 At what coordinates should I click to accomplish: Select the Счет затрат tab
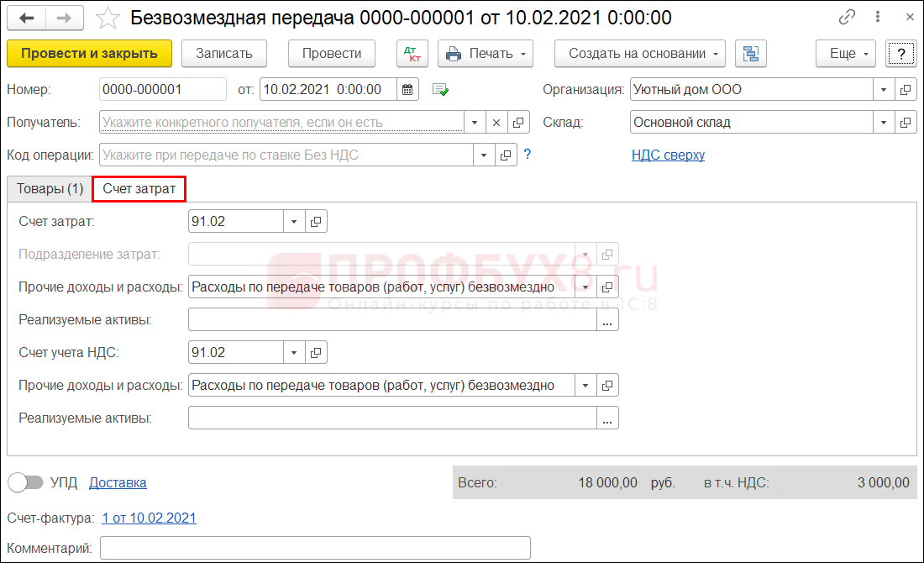139,189
